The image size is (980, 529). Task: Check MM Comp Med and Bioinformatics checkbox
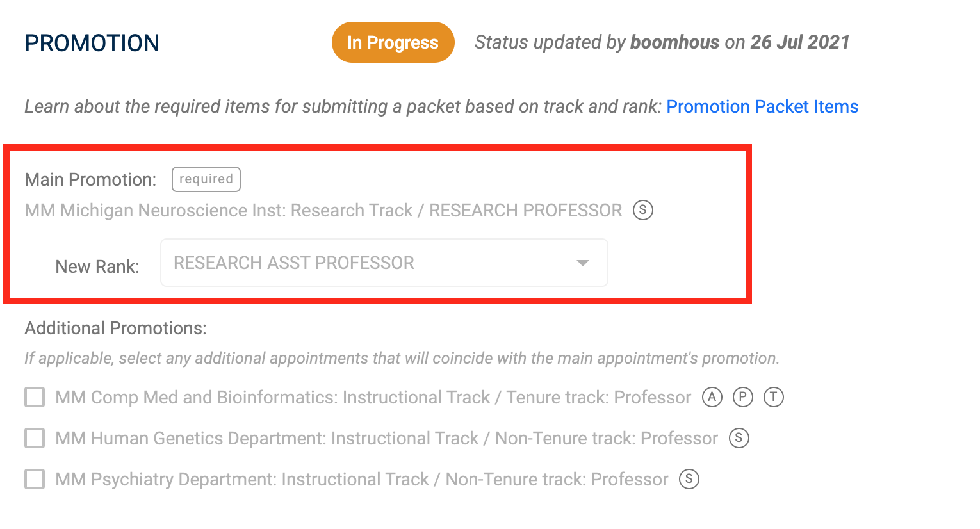tap(35, 397)
